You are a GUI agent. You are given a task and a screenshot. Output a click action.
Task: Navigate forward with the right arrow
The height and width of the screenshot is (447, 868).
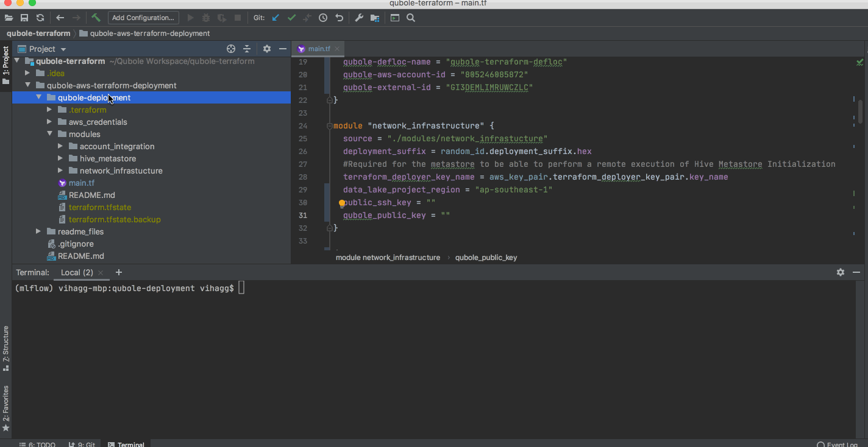76,18
